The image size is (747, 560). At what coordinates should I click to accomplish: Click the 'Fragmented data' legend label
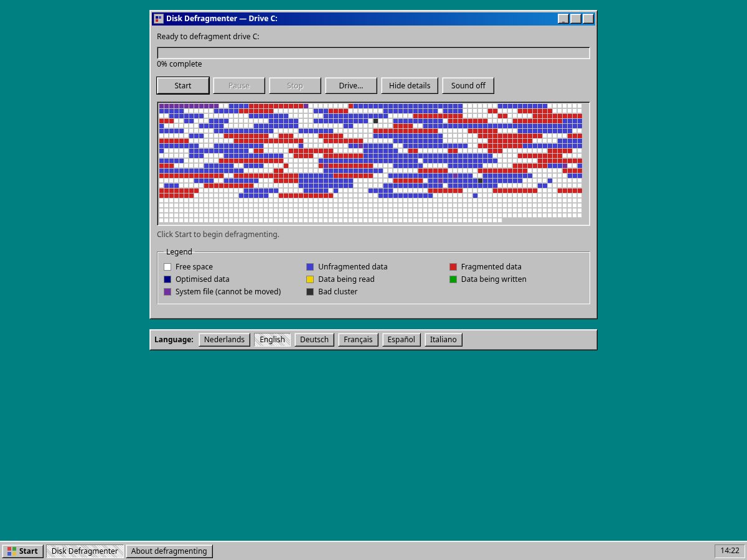pos(491,267)
